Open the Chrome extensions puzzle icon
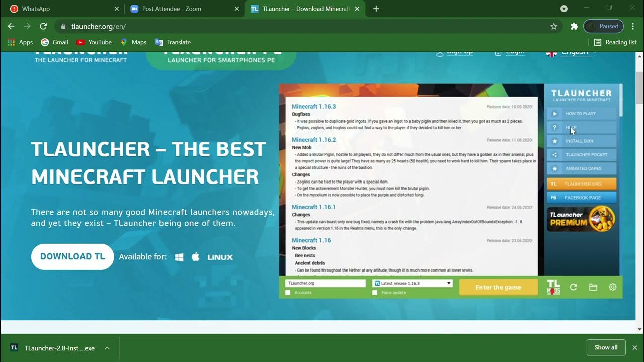644x362 pixels. pos(574,26)
